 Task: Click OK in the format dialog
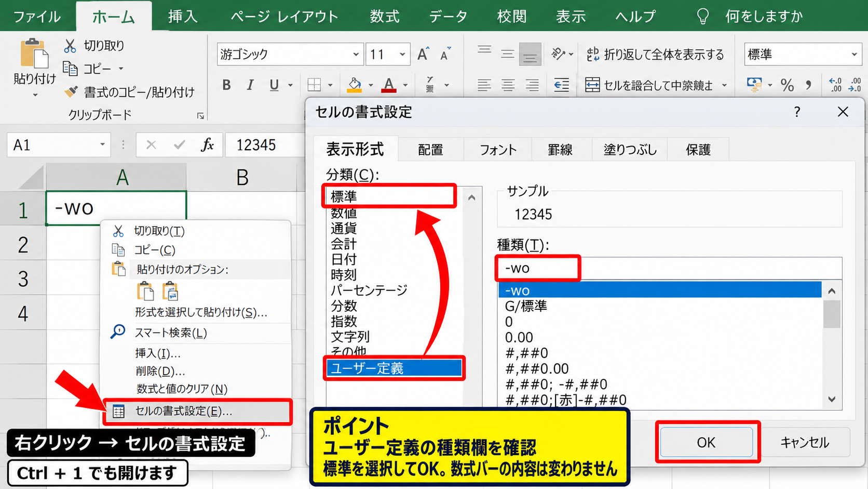(706, 442)
